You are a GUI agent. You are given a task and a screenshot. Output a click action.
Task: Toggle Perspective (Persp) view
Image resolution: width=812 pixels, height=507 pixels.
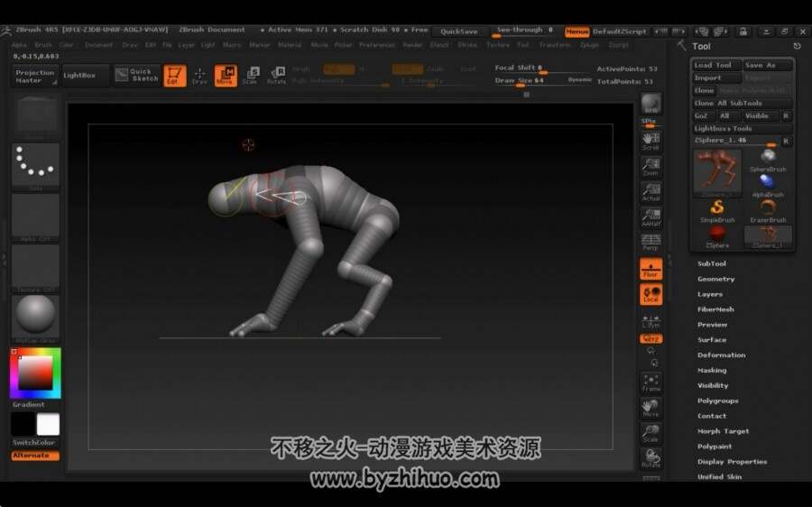pos(651,243)
